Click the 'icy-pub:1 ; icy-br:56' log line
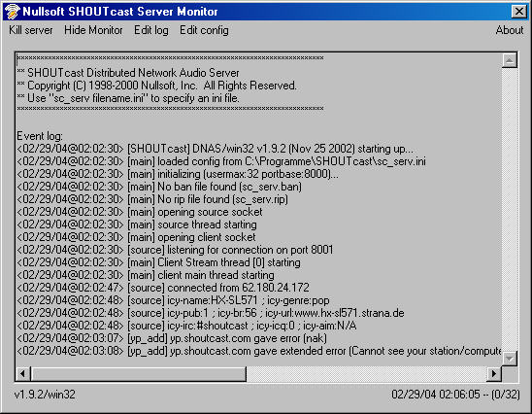 211,313
